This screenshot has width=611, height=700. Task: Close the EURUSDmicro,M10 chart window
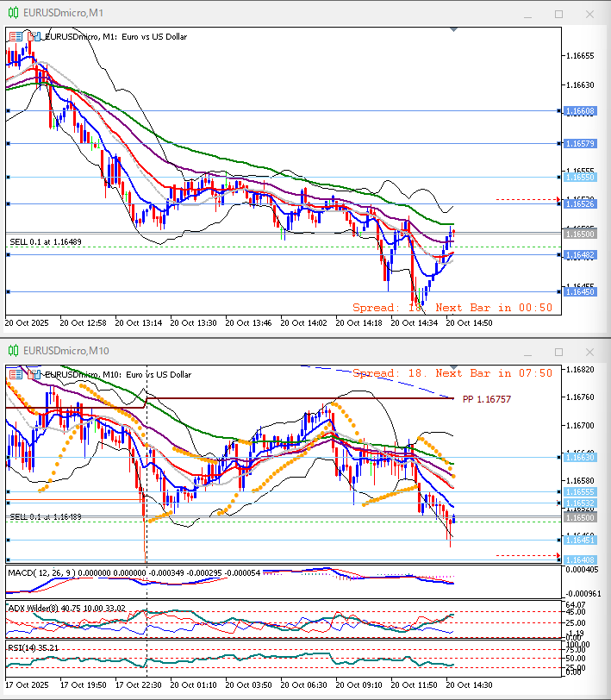tap(589, 351)
